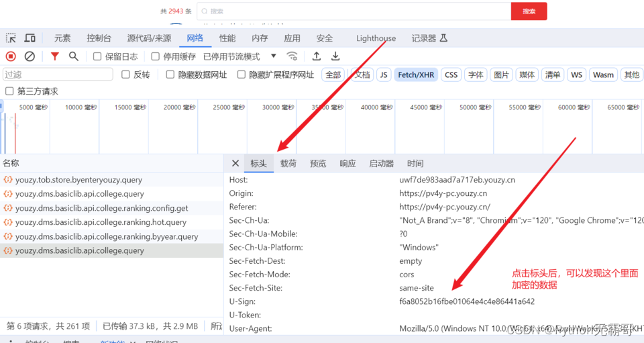Filter requests by JS type

click(384, 75)
